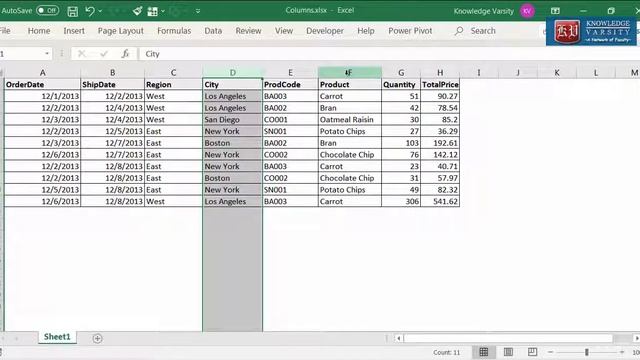Image resolution: width=640 pixels, height=360 pixels.
Task: Click the Quantity header cell
Action: click(401, 84)
